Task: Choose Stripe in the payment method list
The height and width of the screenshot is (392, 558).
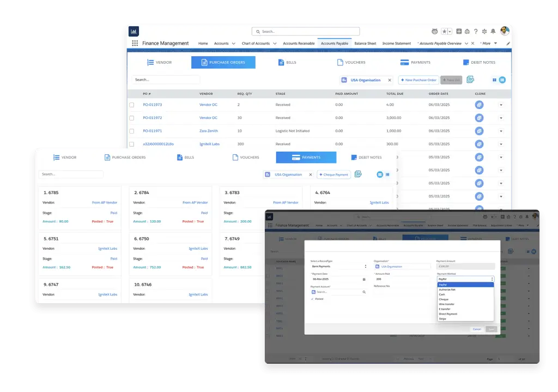Action: pyautogui.click(x=465, y=319)
